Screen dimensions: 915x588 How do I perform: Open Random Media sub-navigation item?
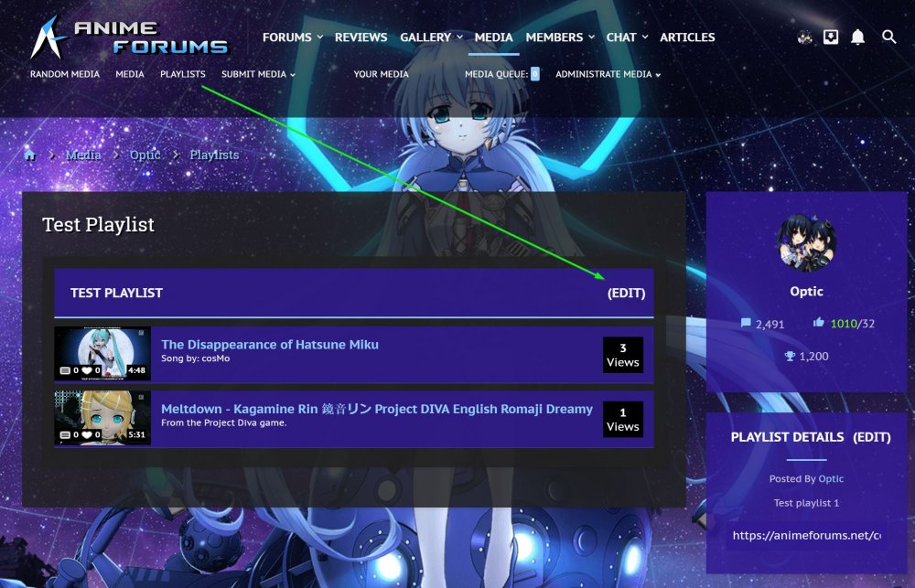click(65, 74)
